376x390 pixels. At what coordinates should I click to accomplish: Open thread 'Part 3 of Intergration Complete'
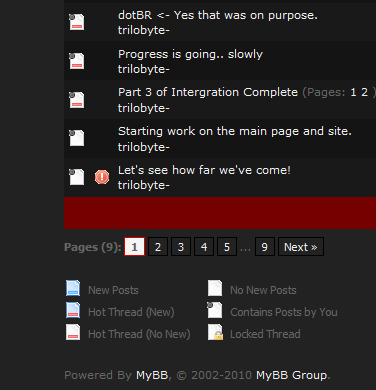click(208, 92)
